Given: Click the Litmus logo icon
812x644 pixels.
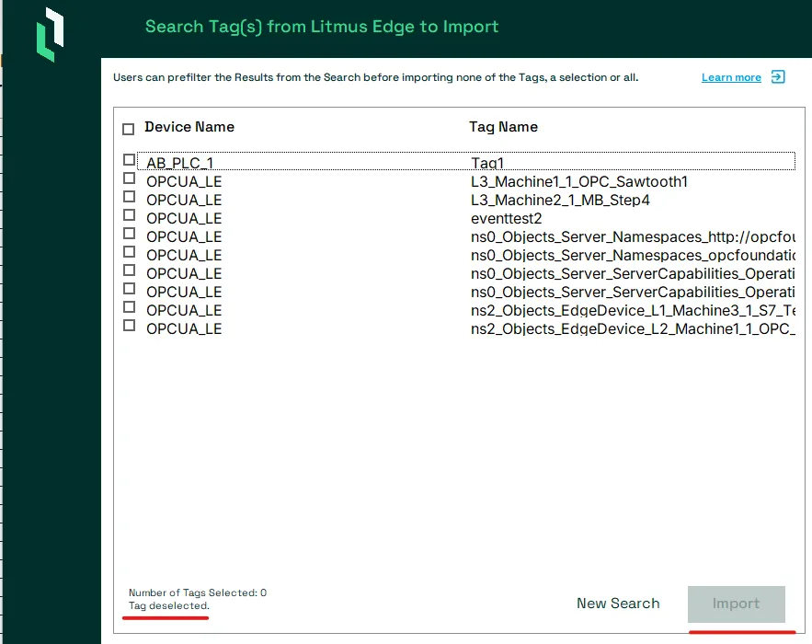Looking at the screenshot, I should click(51, 34).
